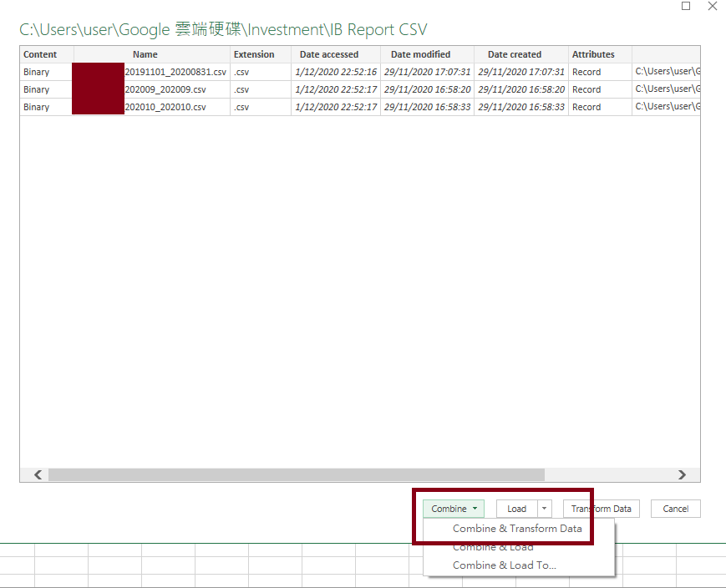Viewport: 726px width, 588px height.
Task: Click date modified 29/11/2020 17:07:31
Action: click(x=427, y=72)
